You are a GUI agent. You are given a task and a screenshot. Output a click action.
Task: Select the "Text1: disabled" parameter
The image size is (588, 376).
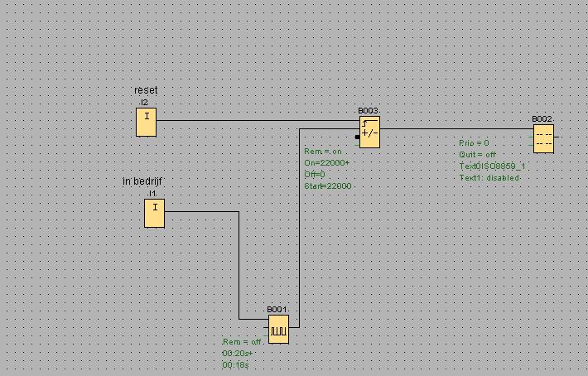coord(489,178)
